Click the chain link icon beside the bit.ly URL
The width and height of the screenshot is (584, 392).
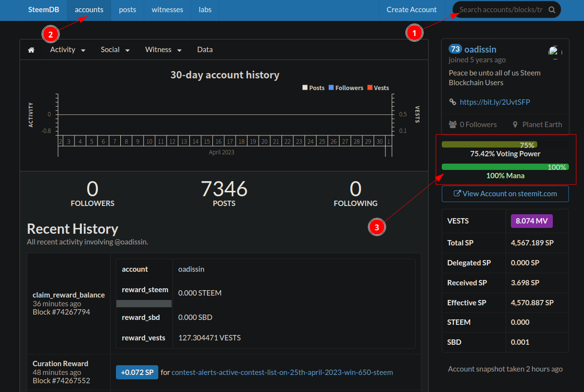452,102
